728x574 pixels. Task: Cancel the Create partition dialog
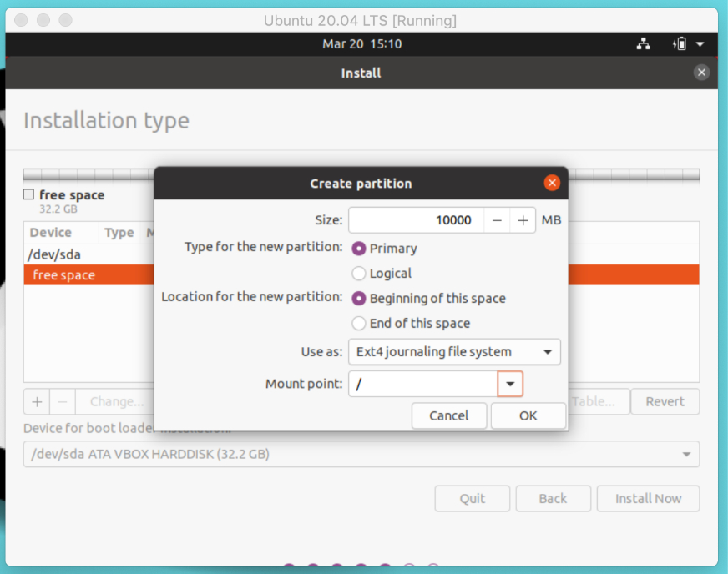[449, 415]
